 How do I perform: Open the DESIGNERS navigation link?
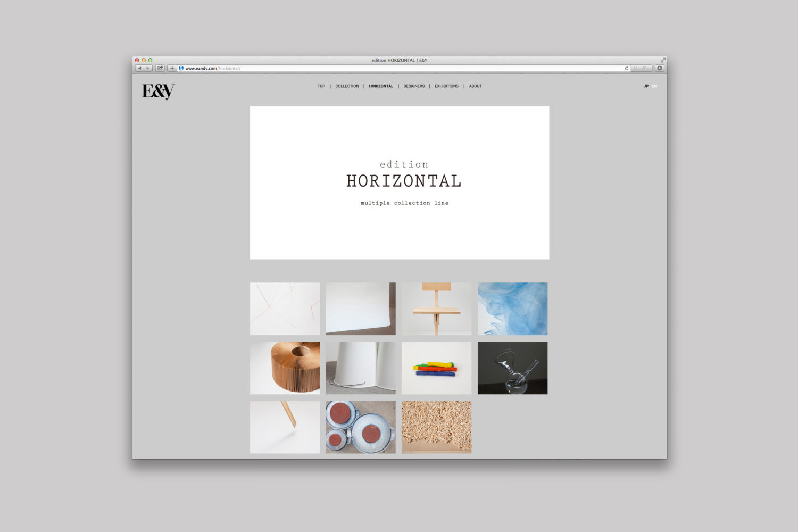point(414,86)
